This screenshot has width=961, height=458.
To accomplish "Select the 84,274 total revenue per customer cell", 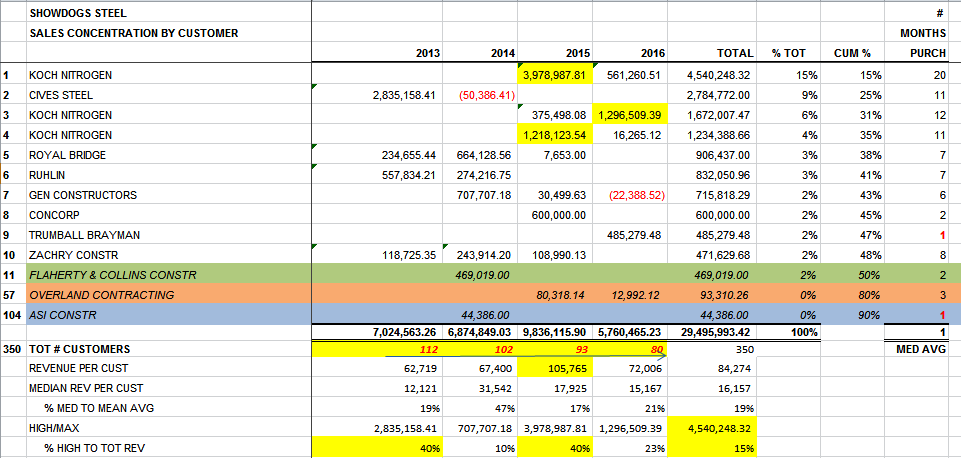I will 712,368.
